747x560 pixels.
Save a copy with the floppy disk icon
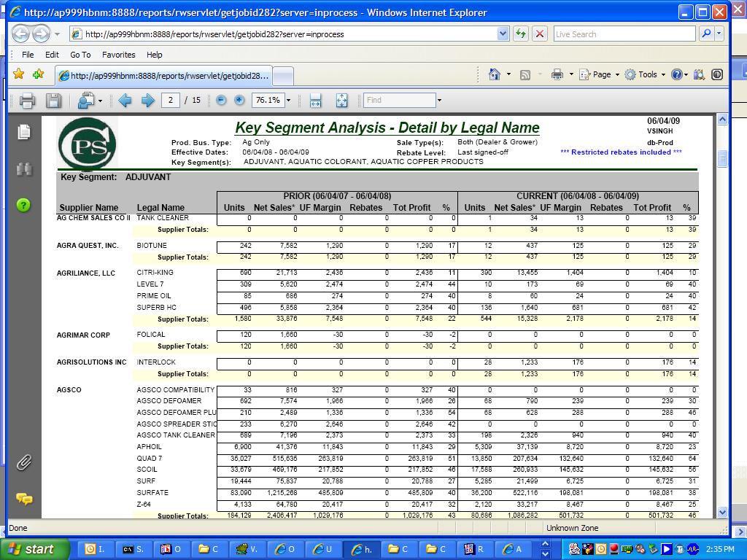point(53,101)
